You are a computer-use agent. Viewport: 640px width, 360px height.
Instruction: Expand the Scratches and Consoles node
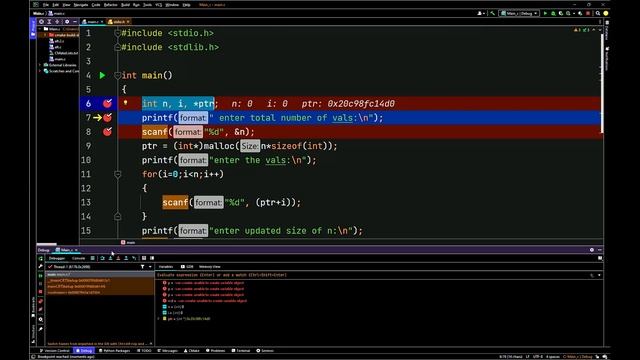coord(40,71)
